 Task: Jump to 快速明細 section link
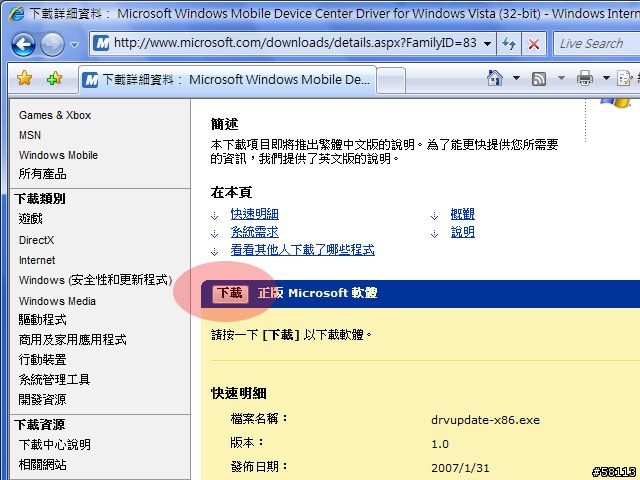coord(255,214)
